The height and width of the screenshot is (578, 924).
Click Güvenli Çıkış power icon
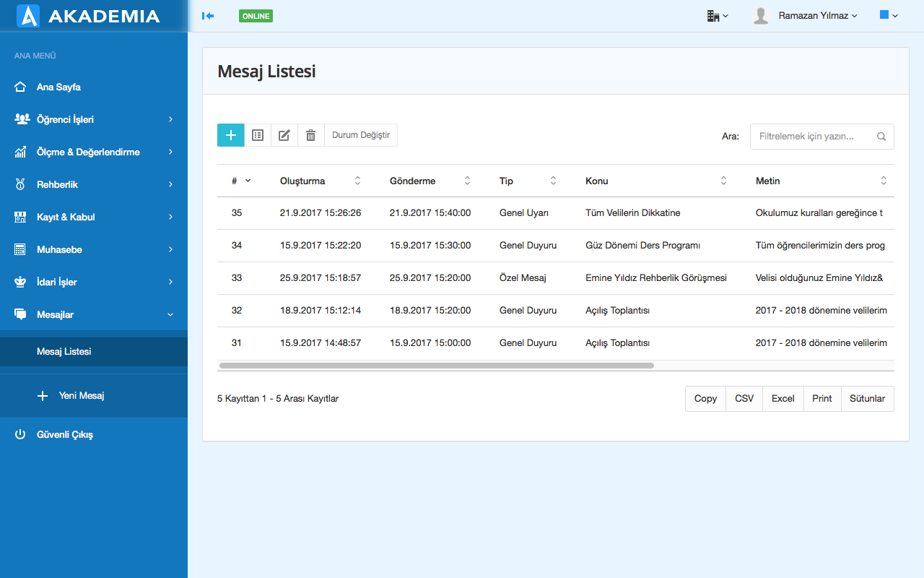pos(21,435)
